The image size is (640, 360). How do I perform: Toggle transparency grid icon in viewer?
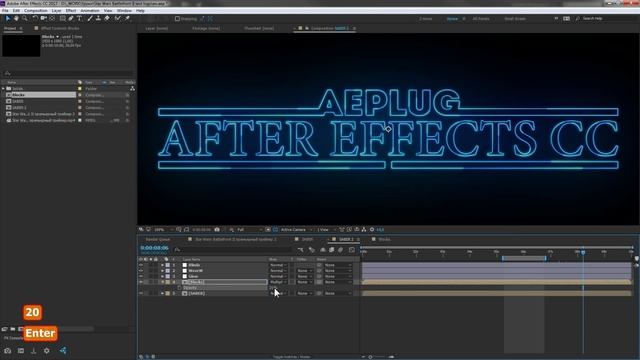click(275, 230)
